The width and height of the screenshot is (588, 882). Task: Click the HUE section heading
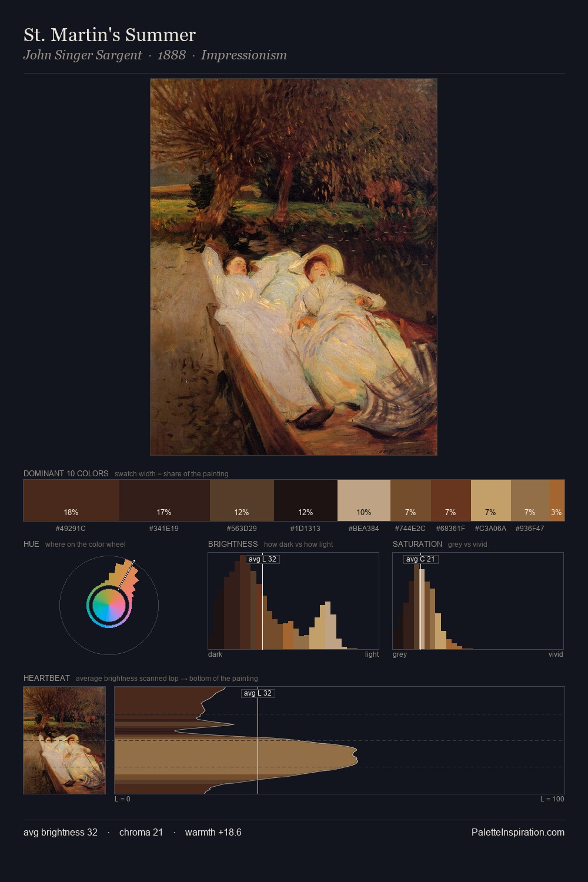pos(31,544)
